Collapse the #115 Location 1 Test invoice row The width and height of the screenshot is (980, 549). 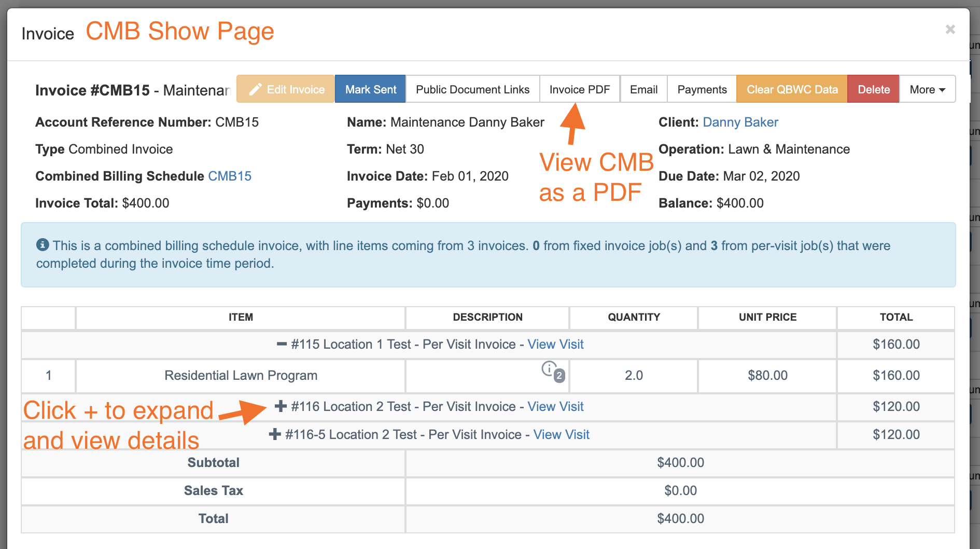[x=282, y=344]
